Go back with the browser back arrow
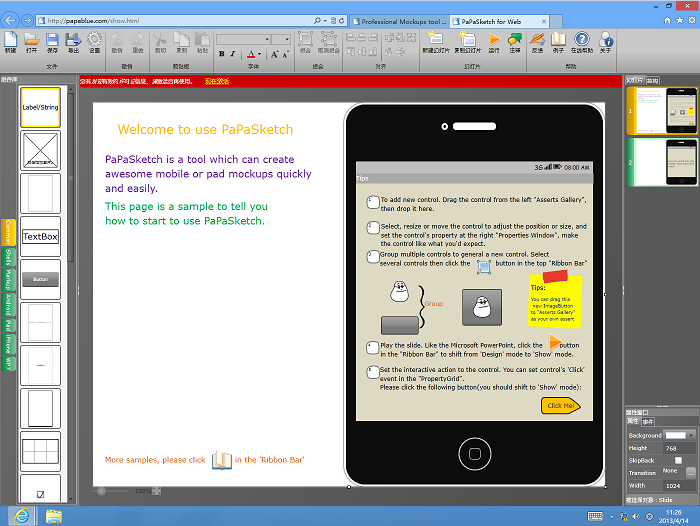Viewport: 700px width, 526px height. (x=10, y=20)
